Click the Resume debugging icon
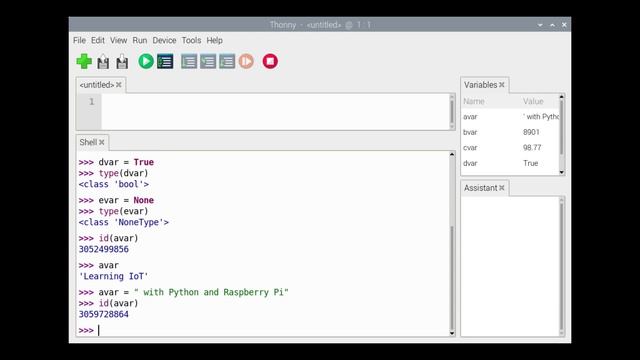The image size is (640, 360). (246, 62)
